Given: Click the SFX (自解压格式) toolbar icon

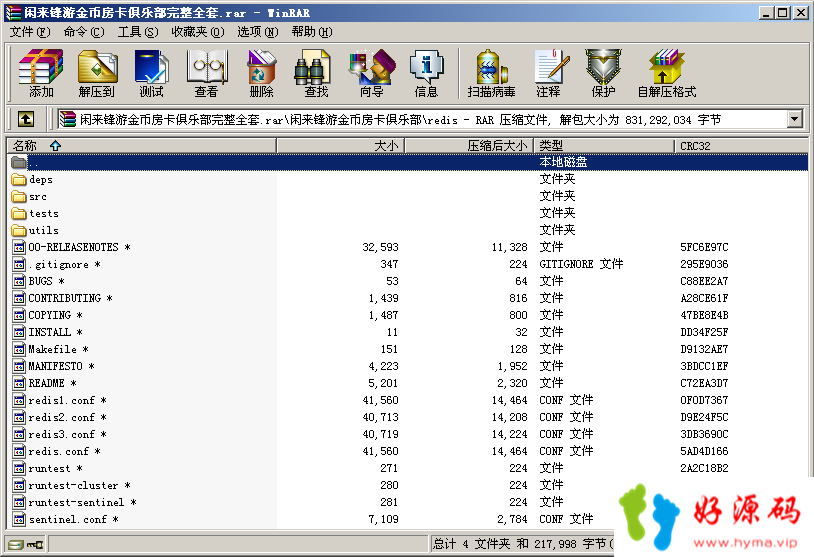Looking at the screenshot, I should (x=667, y=73).
